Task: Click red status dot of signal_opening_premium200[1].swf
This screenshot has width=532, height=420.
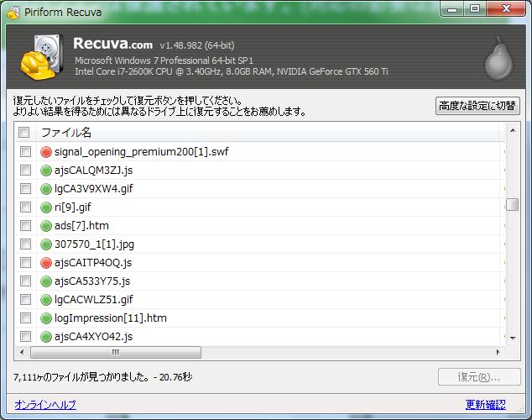Action: (46, 152)
